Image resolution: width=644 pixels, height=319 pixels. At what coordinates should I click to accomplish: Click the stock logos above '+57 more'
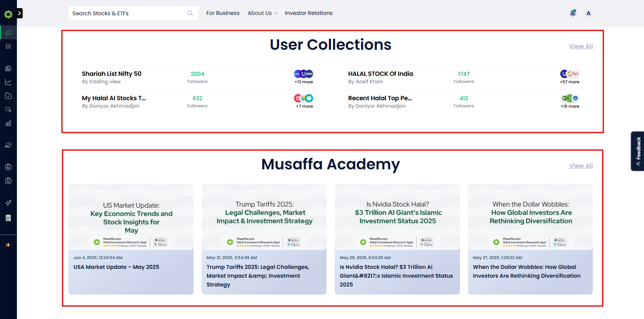(x=570, y=74)
